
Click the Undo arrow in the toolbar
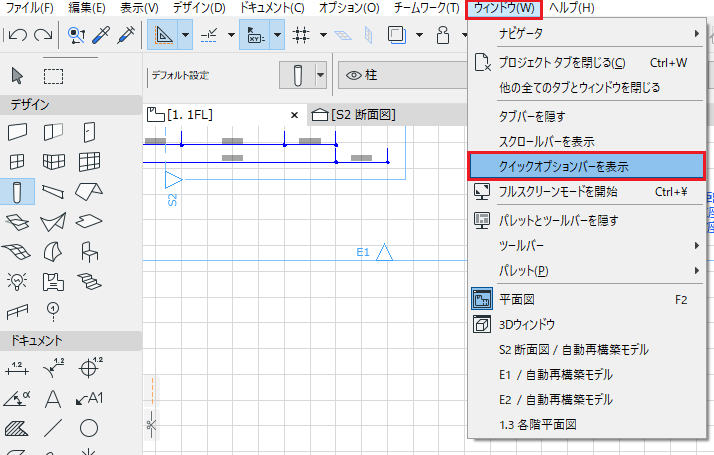coord(18,35)
